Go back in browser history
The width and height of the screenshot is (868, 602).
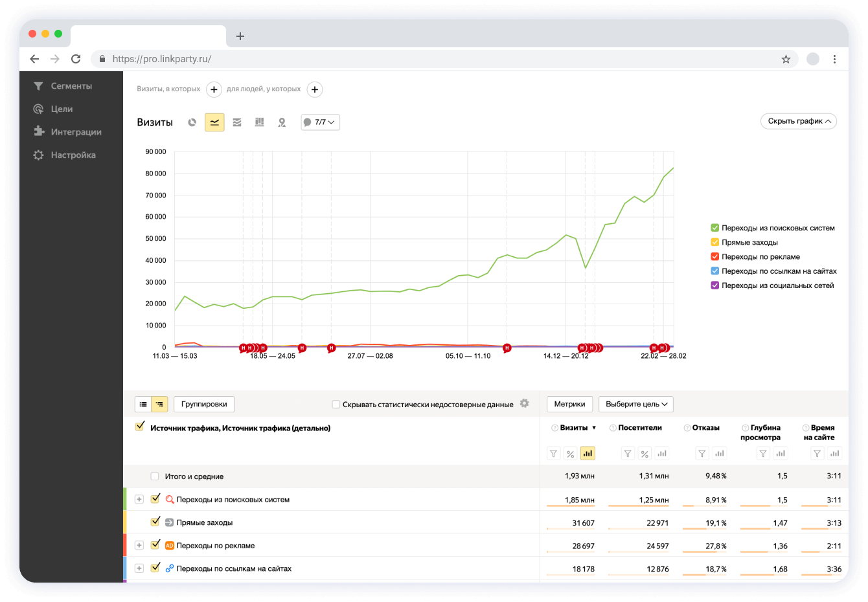pos(34,59)
